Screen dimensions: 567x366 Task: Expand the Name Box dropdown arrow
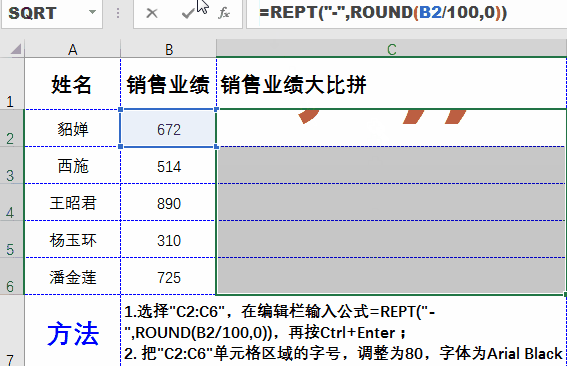coord(93,13)
